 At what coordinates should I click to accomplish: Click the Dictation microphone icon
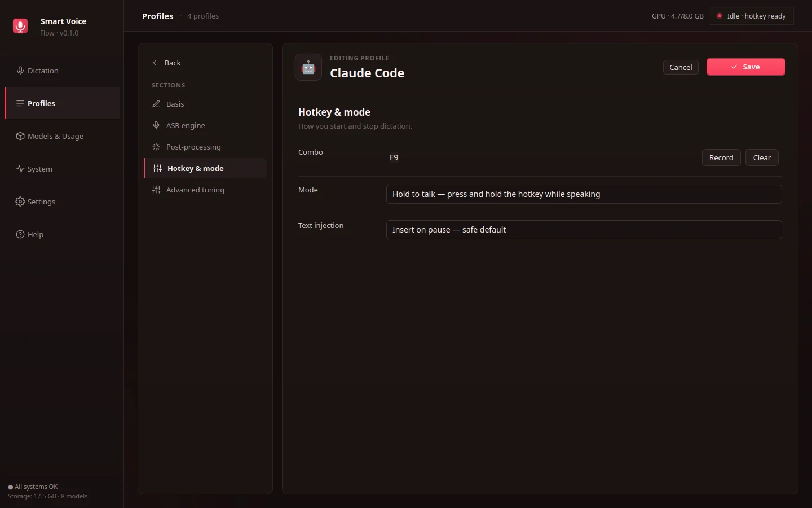coord(20,71)
